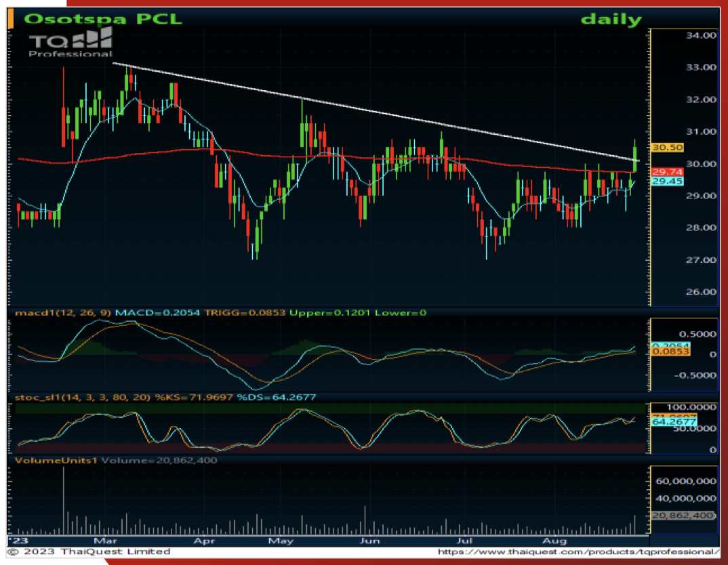Click the Jun label on time axis
Screen dimensions: 728x565
coord(369,541)
